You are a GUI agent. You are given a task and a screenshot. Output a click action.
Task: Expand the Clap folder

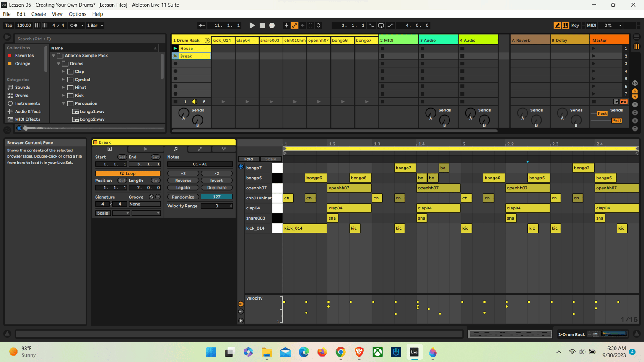tap(63, 72)
